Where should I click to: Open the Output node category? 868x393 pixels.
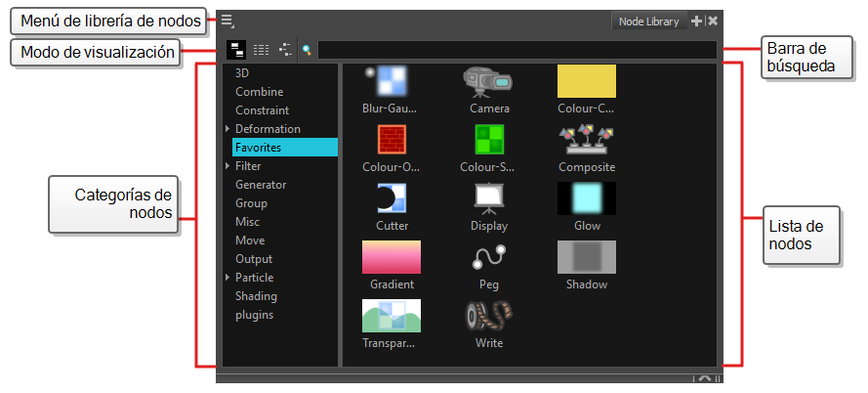tap(254, 259)
